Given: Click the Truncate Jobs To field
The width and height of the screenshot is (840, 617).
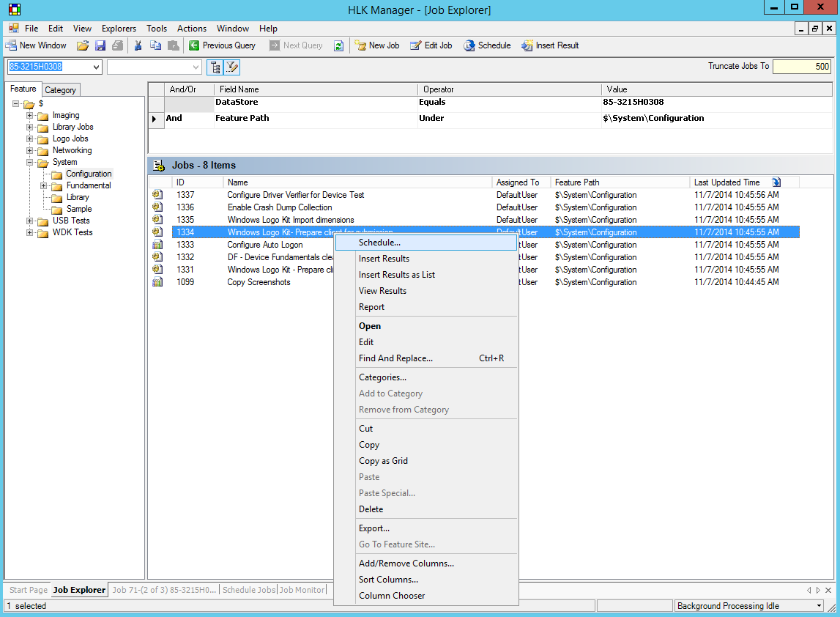Looking at the screenshot, I should pos(801,67).
